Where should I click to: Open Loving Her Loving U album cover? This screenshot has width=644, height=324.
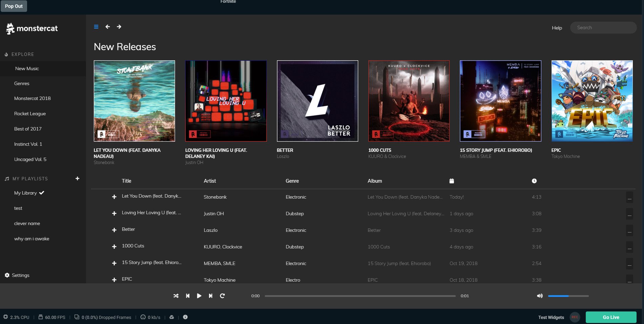tap(226, 101)
